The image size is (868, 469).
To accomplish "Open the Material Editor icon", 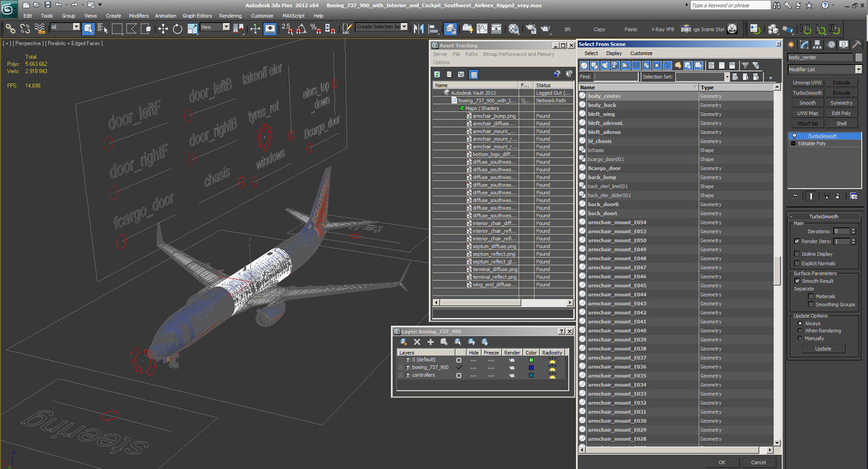I will click(x=514, y=28).
